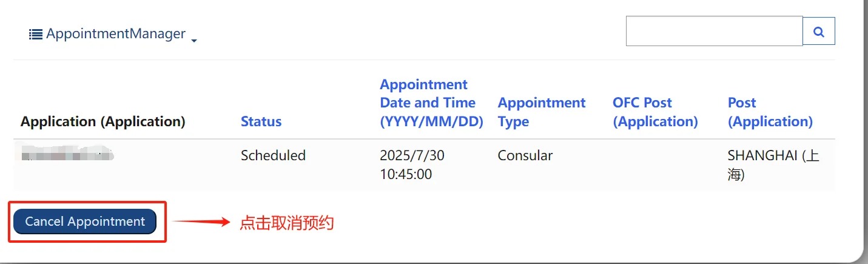The height and width of the screenshot is (264, 868).
Task: Sort by Post (Application) column header
Action: pos(770,112)
